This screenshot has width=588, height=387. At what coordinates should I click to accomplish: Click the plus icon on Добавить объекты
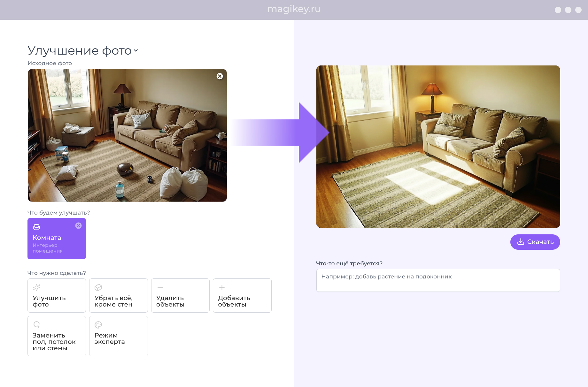point(222,287)
